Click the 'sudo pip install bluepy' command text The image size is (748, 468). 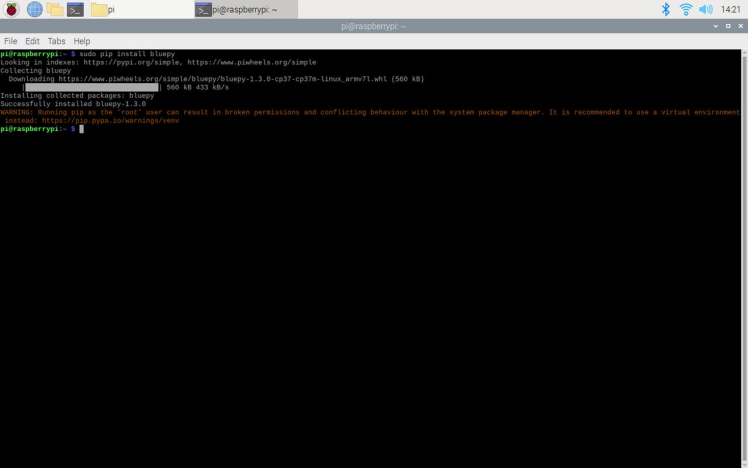[x=127, y=54]
